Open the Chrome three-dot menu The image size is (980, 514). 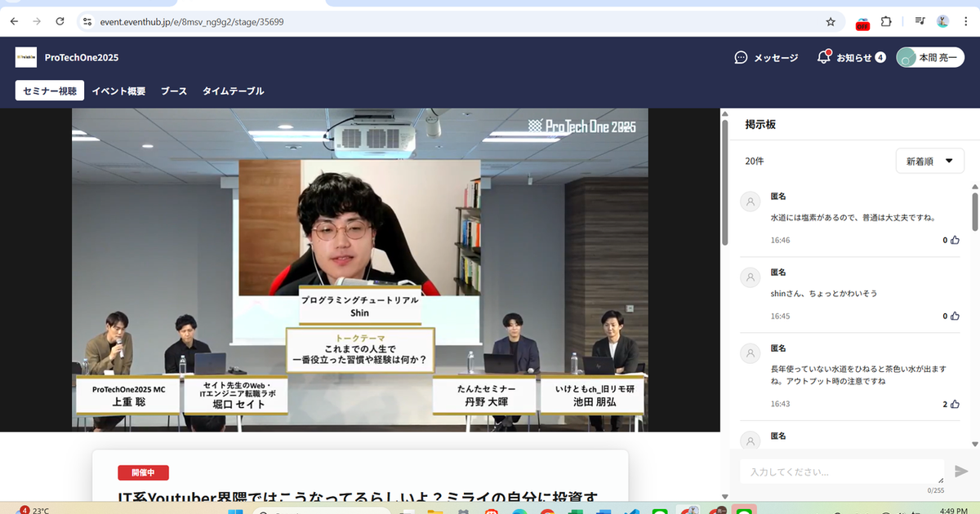pyautogui.click(x=965, y=22)
